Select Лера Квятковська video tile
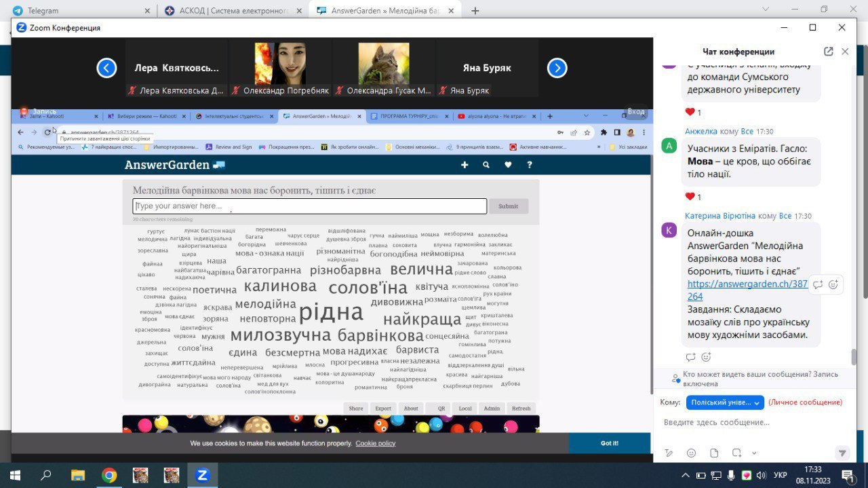Viewport: 868px width, 488px height. point(176,68)
